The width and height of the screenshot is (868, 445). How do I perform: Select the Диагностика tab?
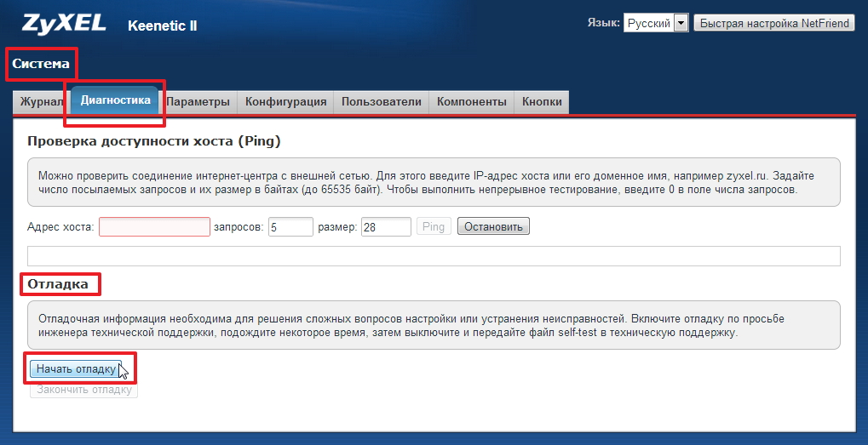(115, 100)
